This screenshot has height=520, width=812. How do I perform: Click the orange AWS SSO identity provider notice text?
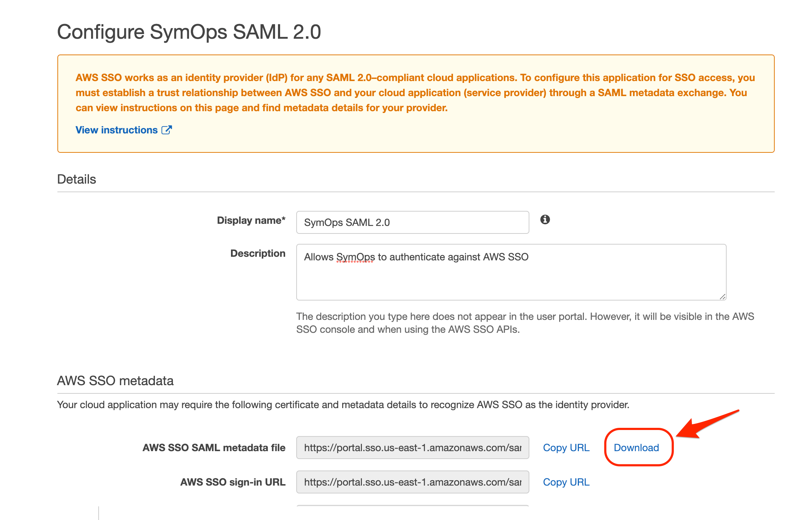coord(415,93)
